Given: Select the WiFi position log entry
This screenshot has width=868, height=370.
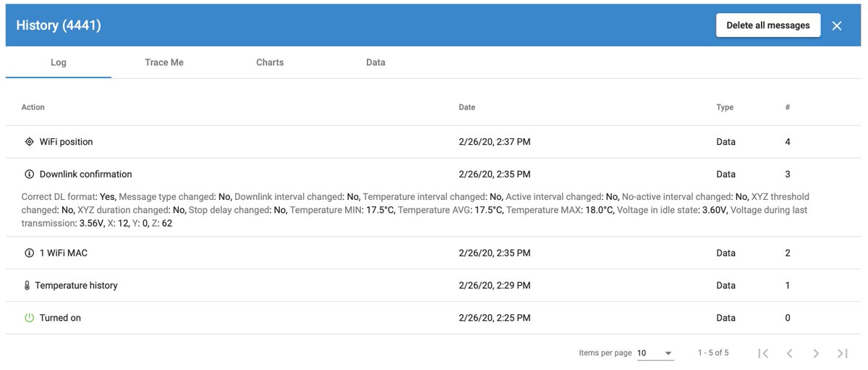Looking at the screenshot, I should (x=433, y=142).
